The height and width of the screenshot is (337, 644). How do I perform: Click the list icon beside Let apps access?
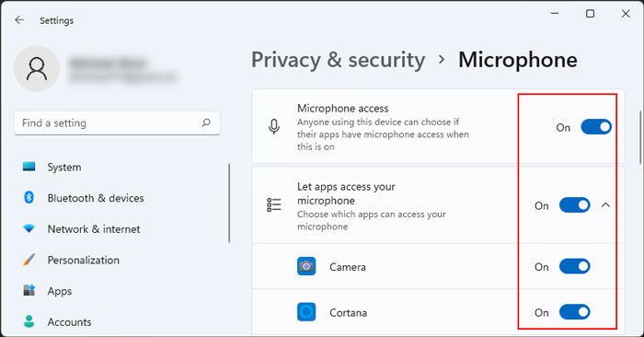[274, 204]
